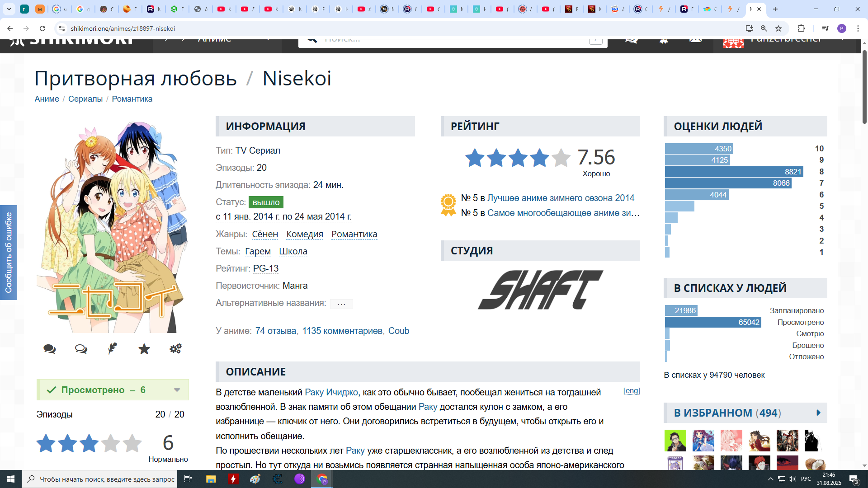The width and height of the screenshot is (868, 488).
Task: Click the Комедия genre link
Action: (304, 234)
